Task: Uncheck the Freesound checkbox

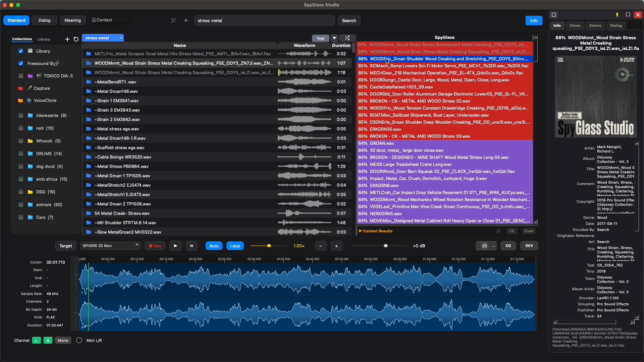Action: pos(21,63)
